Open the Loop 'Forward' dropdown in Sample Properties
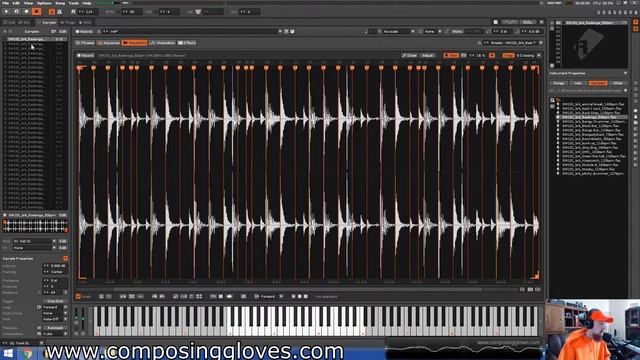This screenshot has height=360, width=640. 55,307
